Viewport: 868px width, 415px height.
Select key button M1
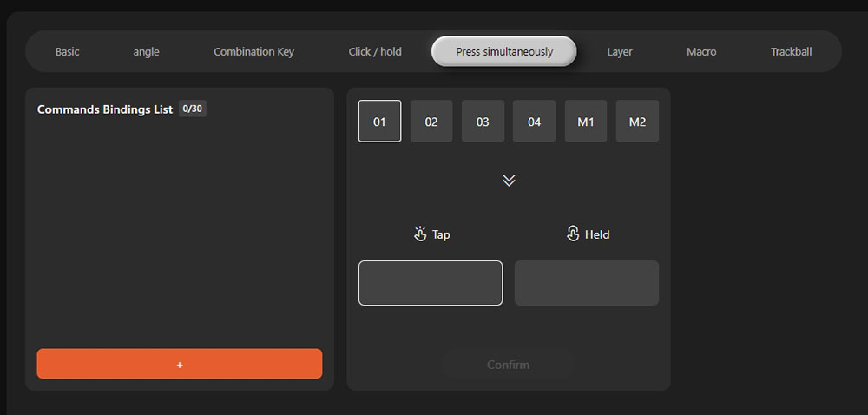(586, 122)
